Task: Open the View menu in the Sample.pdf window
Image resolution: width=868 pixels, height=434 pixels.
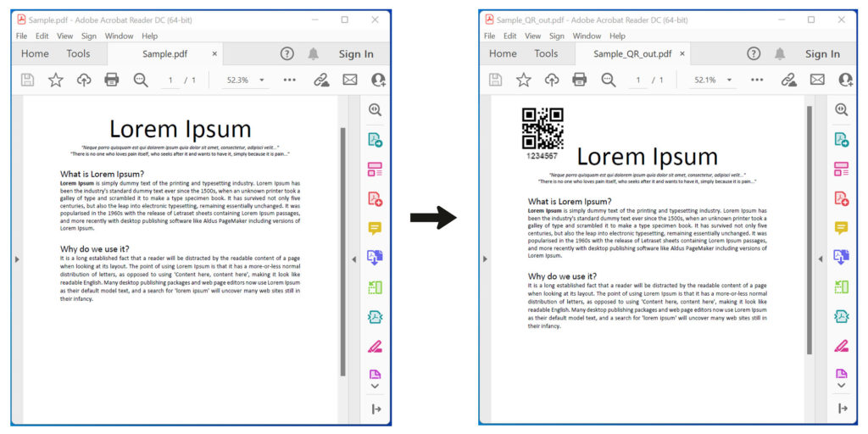Action: pyautogui.click(x=64, y=36)
